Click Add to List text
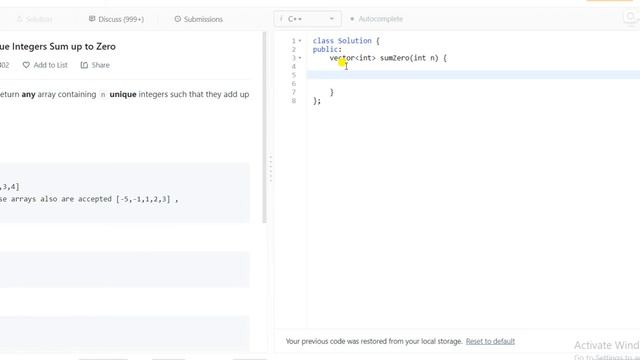The width and height of the screenshot is (640, 360). tap(51, 65)
